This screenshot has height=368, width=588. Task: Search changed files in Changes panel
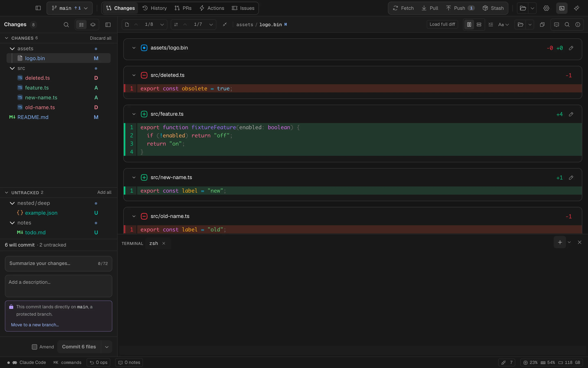(x=66, y=25)
